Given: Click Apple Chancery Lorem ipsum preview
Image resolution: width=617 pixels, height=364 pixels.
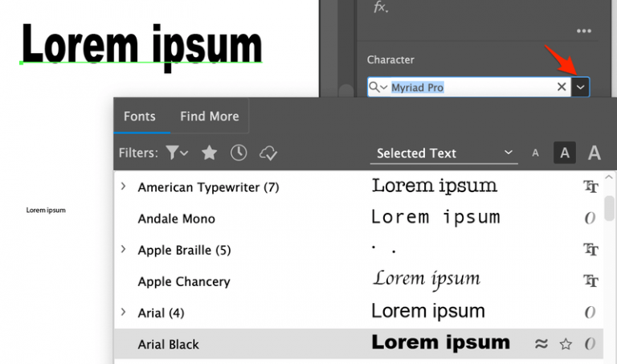Looking at the screenshot, I should [427, 280].
